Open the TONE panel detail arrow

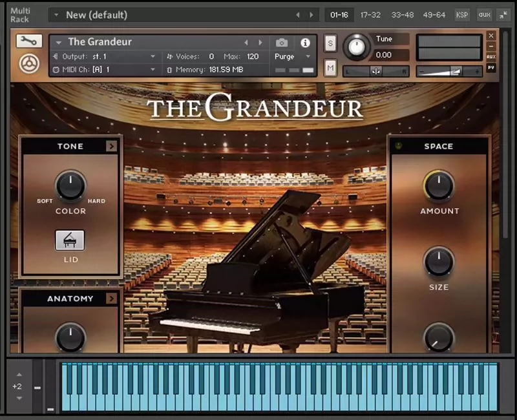[x=111, y=146]
